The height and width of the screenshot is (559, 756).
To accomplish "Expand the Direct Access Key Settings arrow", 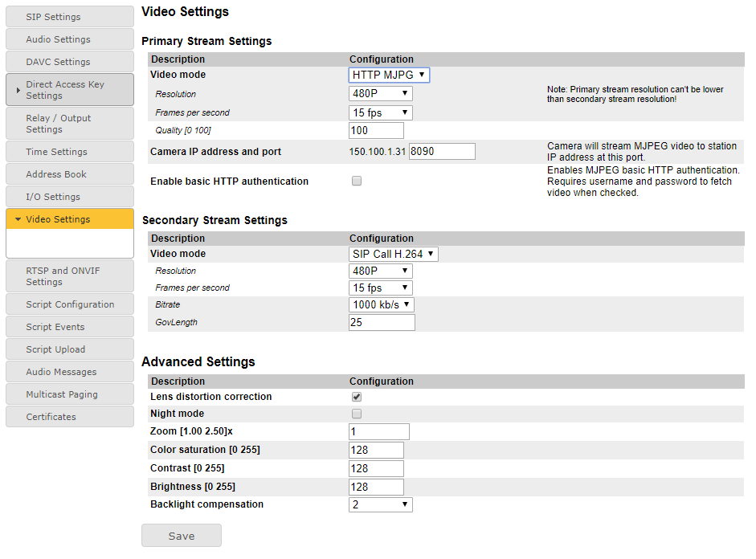I will (18, 90).
